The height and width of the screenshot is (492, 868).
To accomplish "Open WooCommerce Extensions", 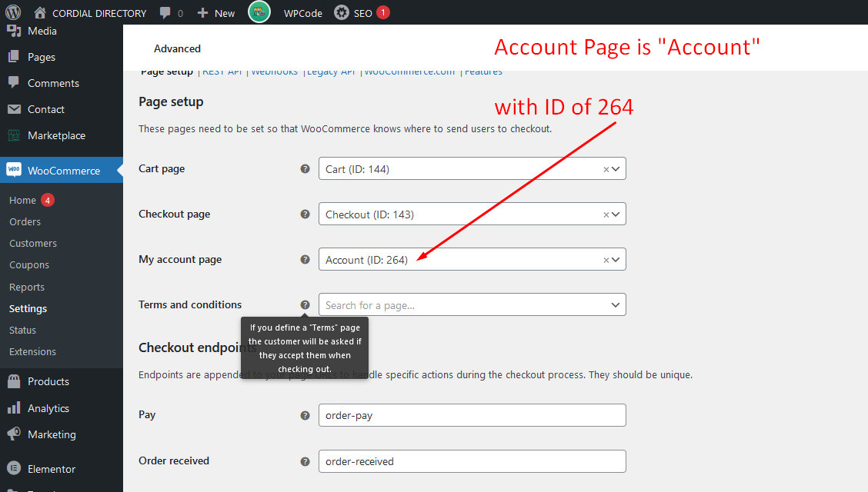I will 32,351.
